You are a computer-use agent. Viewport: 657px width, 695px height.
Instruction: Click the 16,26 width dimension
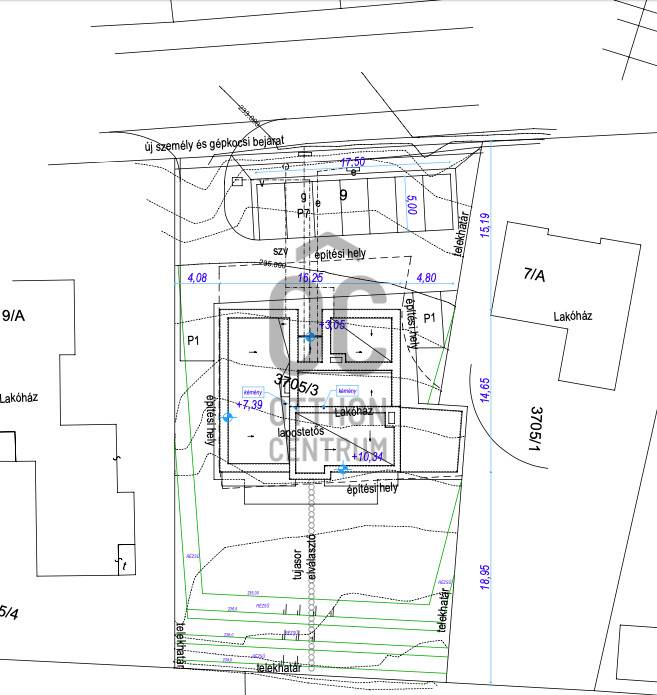tap(311, 277)
